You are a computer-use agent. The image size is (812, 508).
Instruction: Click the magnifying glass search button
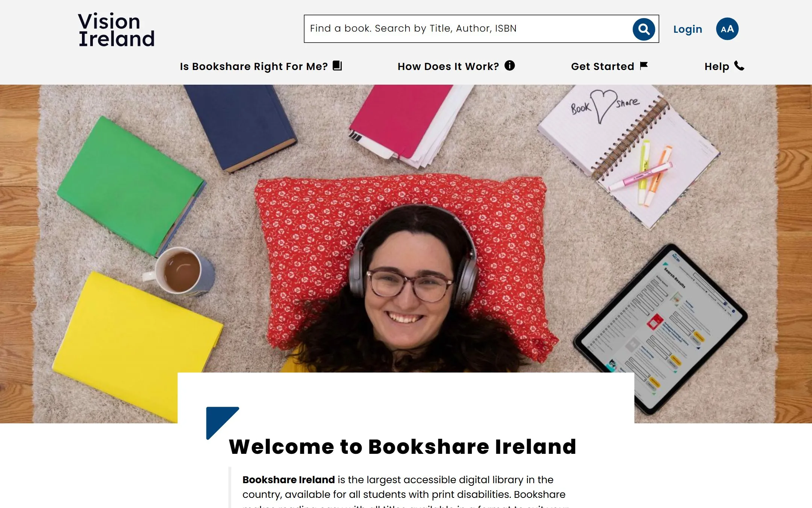(x=644, y=29)
